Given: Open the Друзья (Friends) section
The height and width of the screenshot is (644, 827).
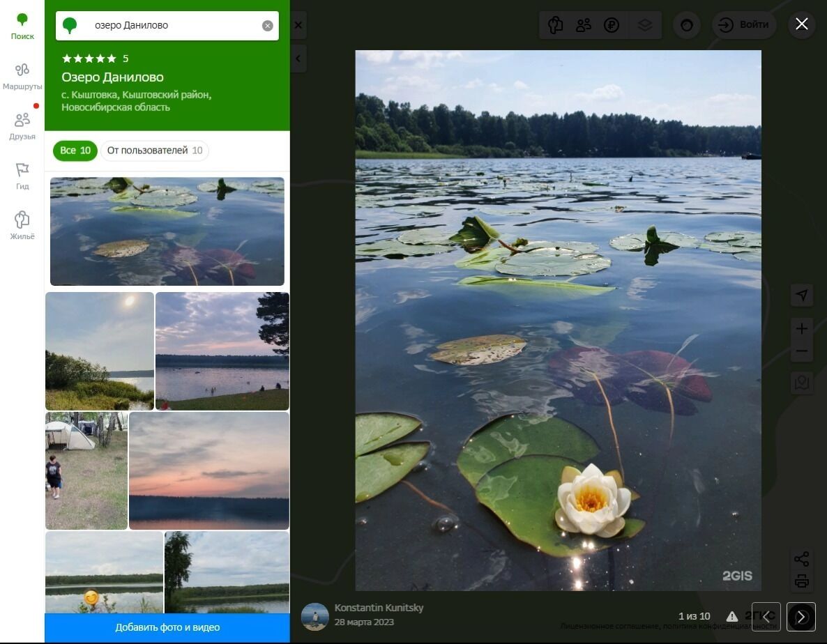Looking at the screenshot, I should pos(22,126).
